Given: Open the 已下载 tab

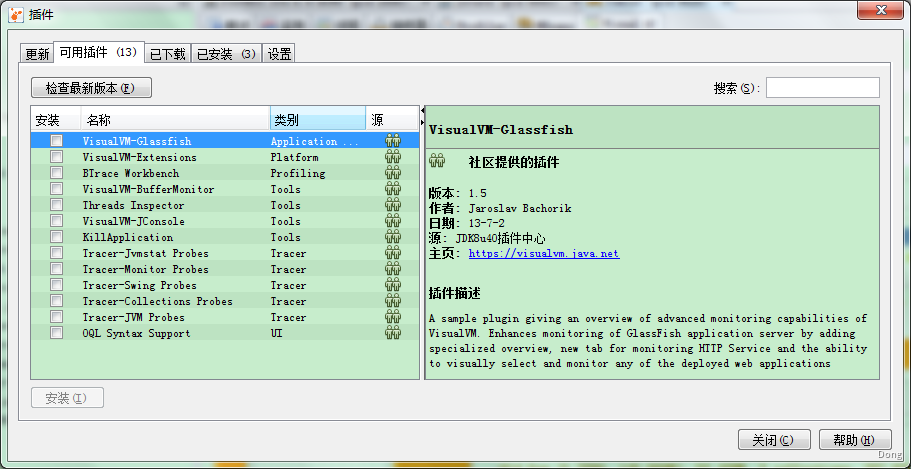Looking at the screenshot, I should coord(168,54).
